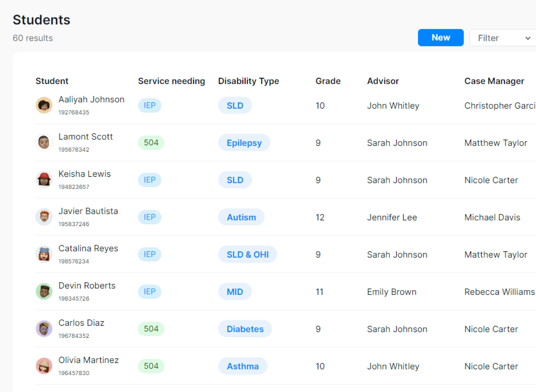The height and width of the screenshot is (392, 536).
Task: Open Javier Bautista's student name link
Action: pyautogui.click(x=88, y=211)
